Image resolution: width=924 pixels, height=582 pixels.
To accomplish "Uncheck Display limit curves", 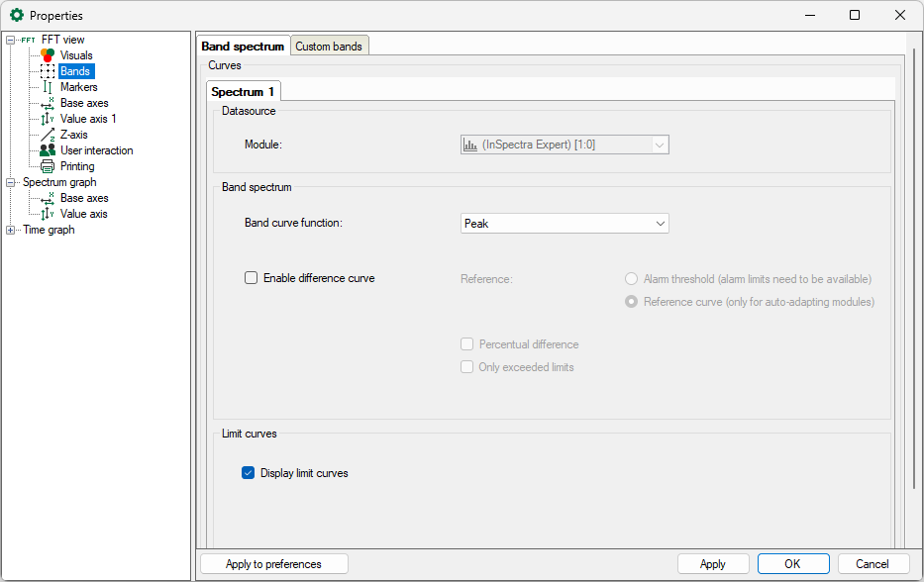I will click(x=249, y=473).
